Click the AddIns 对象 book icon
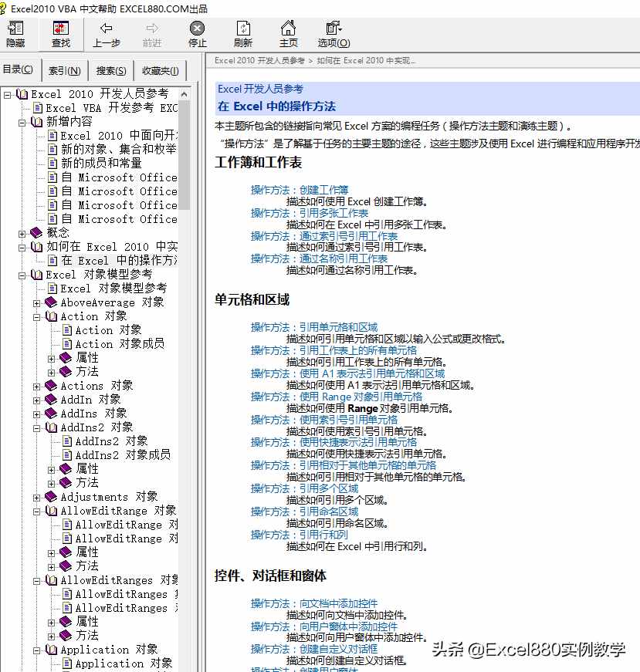 coord(51,413)
